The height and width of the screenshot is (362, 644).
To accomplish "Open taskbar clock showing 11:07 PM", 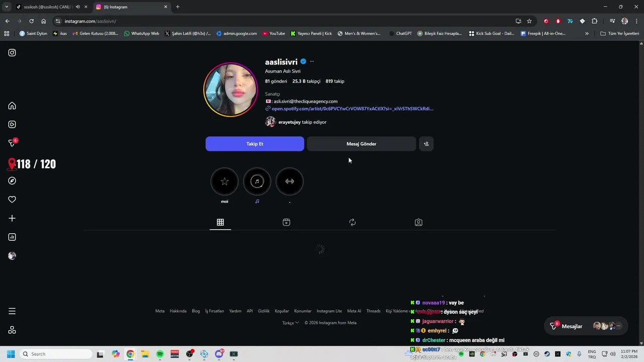I will point(629,354).
